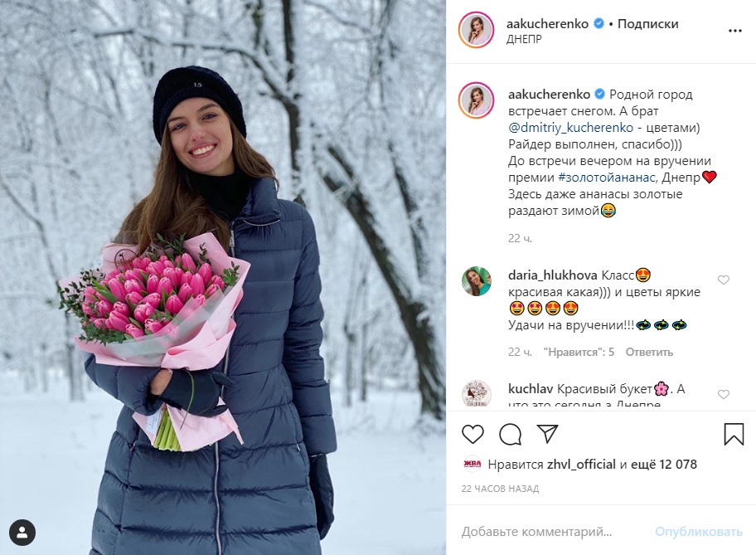Like the post with the heart icon
The image size is (756, 555).
(x=472, y=434)
